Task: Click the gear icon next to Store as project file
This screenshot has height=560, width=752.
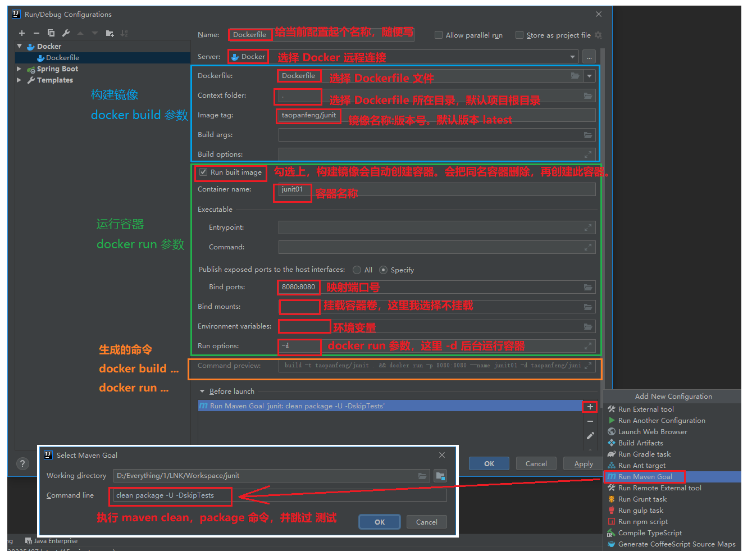Action: 598,35
